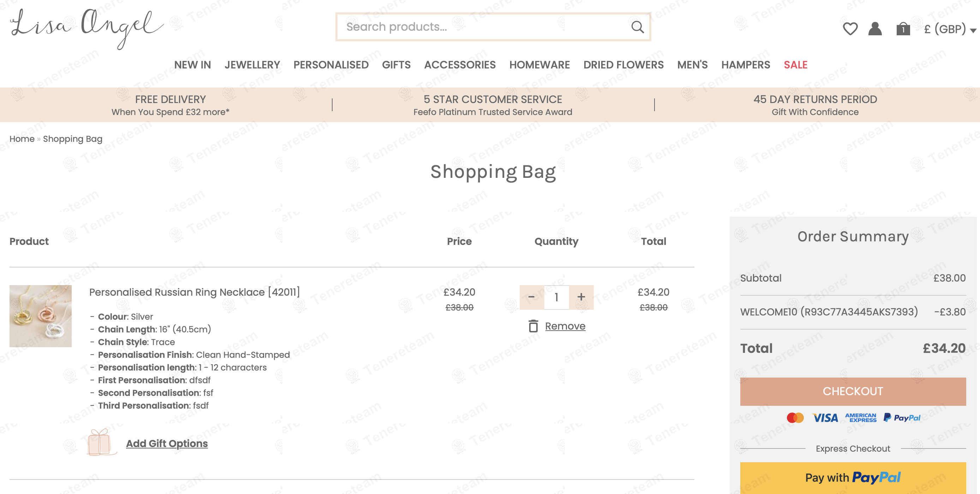Viewport: 980px width, 494px height.
Task: Click the Third Personalisation: fsdf line
Action: click(x=153, y=405)
